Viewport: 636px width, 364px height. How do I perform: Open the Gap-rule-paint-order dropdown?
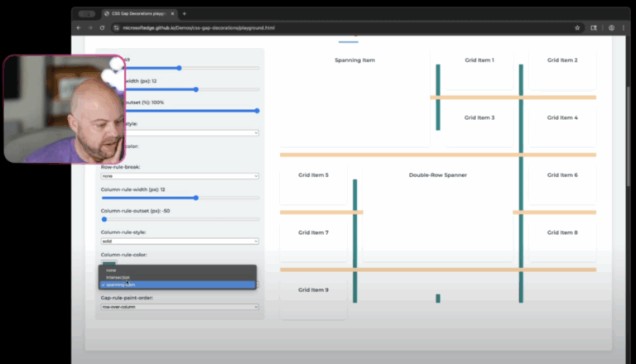click(179, 306)
